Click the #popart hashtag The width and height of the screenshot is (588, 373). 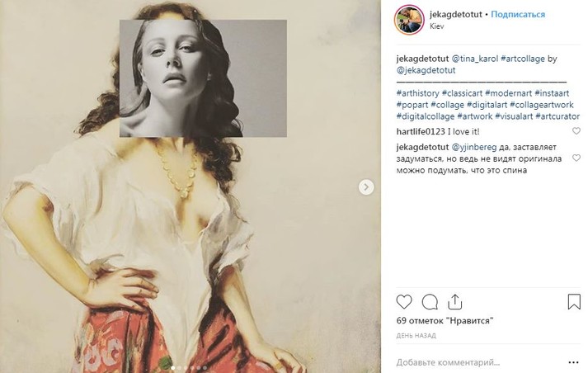point(413,105)
